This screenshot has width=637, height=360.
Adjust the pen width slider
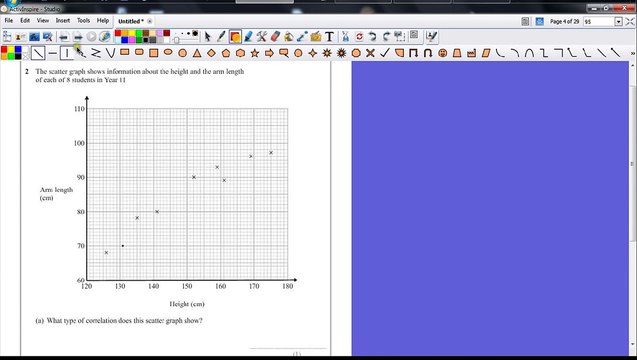176,40
